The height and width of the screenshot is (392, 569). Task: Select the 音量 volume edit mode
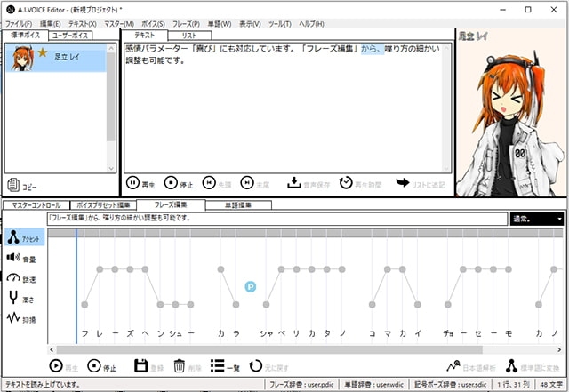tap(21, 258)
